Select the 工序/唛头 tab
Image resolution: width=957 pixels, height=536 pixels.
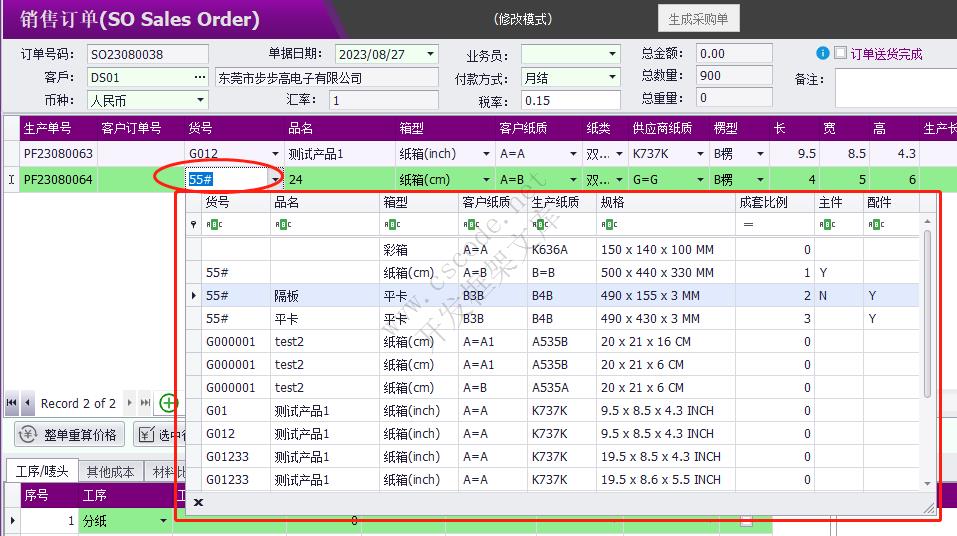pos(41,472)
